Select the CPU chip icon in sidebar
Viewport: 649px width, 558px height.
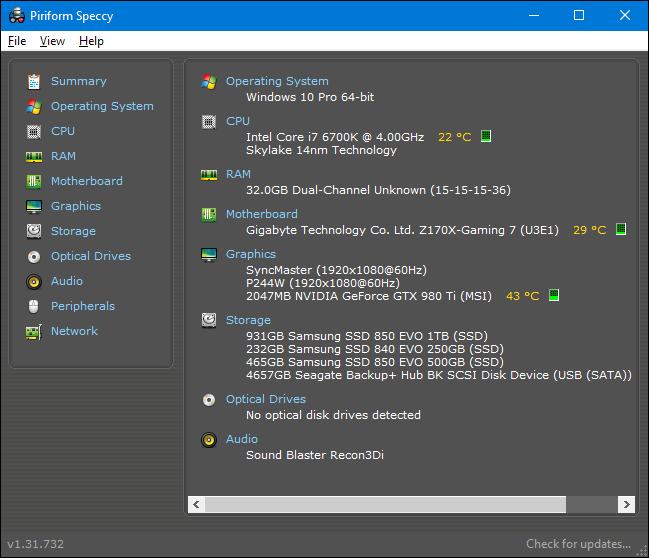coord(34,131)
